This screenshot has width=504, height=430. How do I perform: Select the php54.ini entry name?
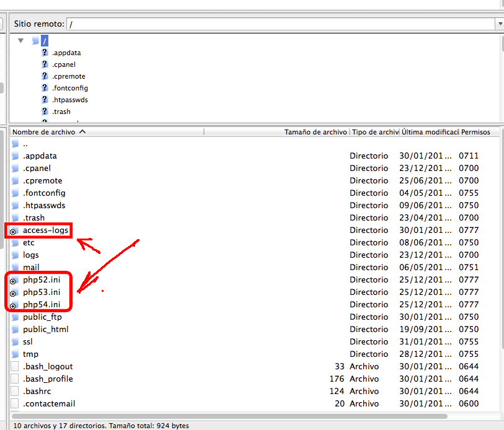click(x=42, y=305)
